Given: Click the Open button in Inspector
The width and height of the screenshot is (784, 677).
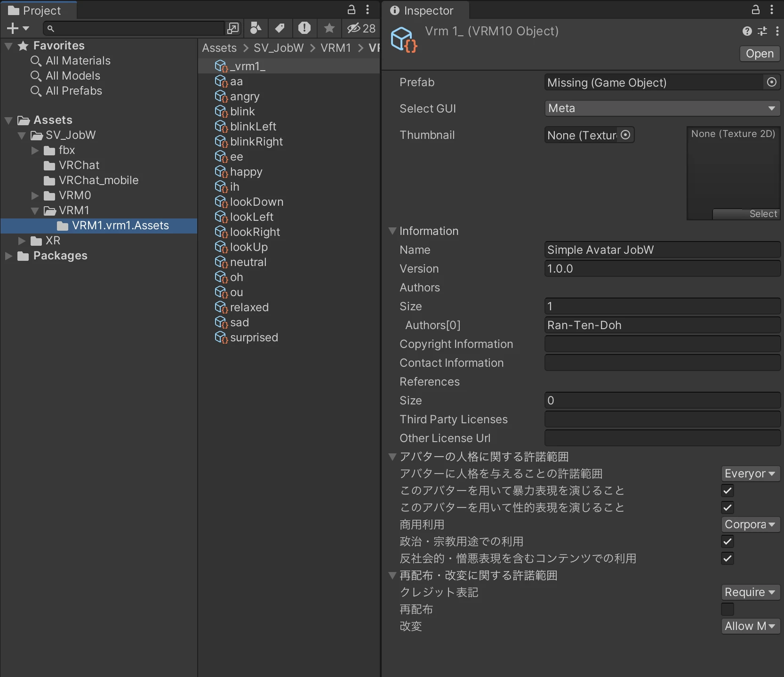Looking at the screenshot, I should [760, 54].
